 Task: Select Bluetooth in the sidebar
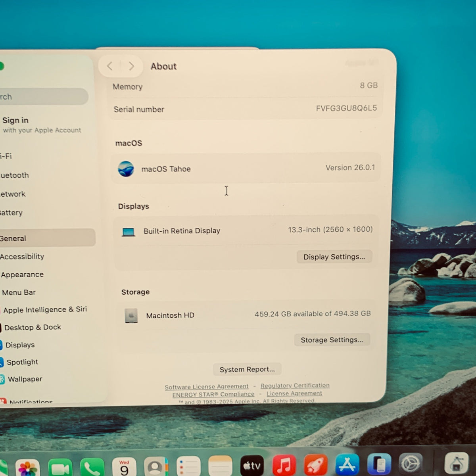point(14,175)
